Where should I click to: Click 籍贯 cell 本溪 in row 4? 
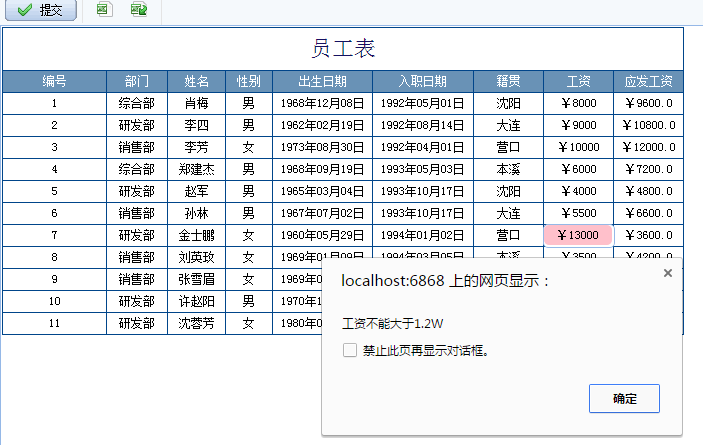(508, 169)
